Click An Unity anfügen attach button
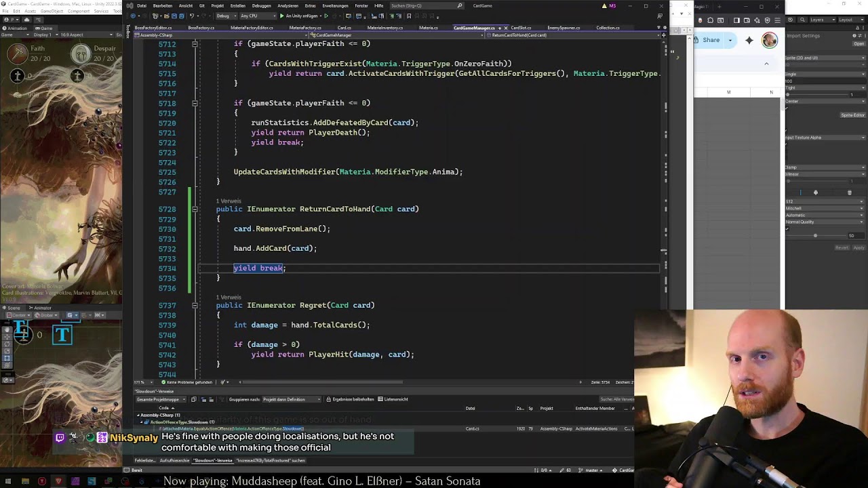Image resolution: width=868 pixels, height=488 pixels. click(303, 16)
